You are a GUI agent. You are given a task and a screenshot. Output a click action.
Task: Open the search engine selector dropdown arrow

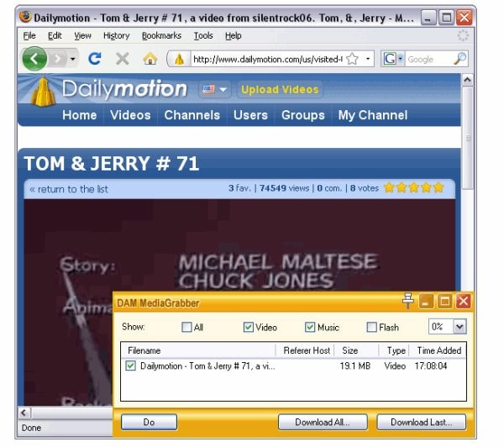tap(400, 59)
